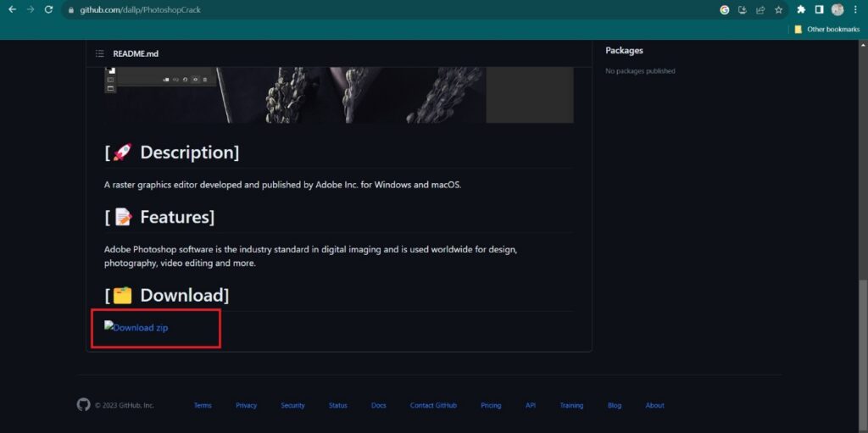868x433 pixels.
Task: View site information via the padlock icon
Action: (71, 10)
